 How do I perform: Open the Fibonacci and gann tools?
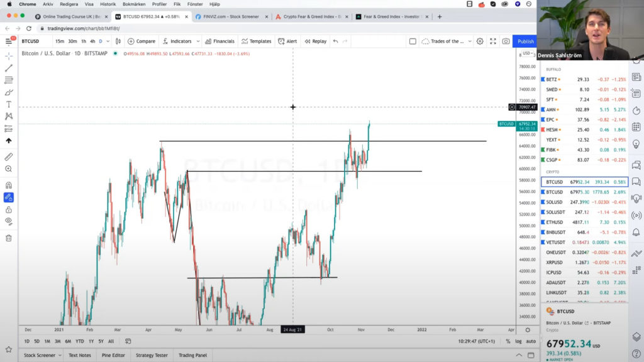[9, 80]
